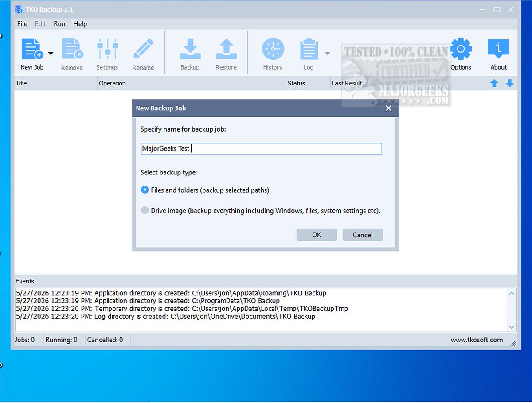Click the New Job toolbar icon
The height and width of the screenshot is (403, 532).
point(32,49)
